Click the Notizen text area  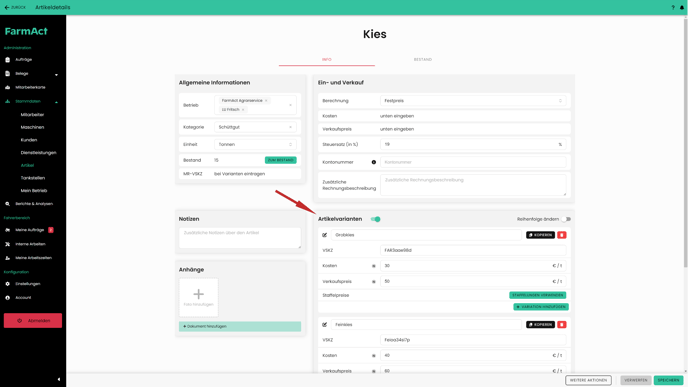[240, 238]
